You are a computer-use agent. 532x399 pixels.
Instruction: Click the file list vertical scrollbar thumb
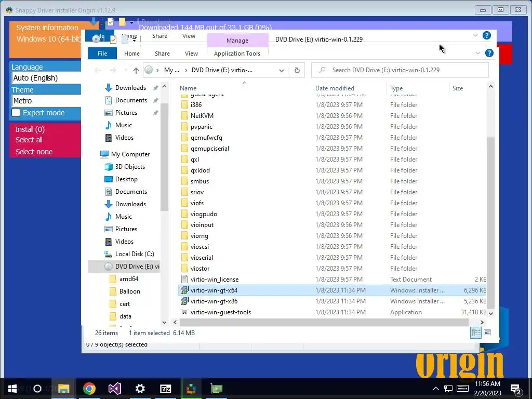[490, 222]
